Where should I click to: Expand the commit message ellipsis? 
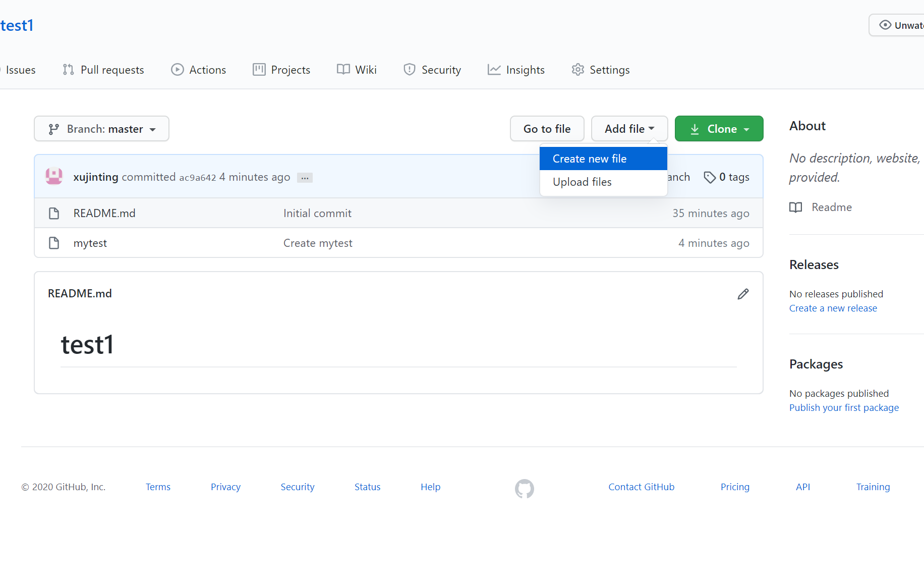(305, 178)
